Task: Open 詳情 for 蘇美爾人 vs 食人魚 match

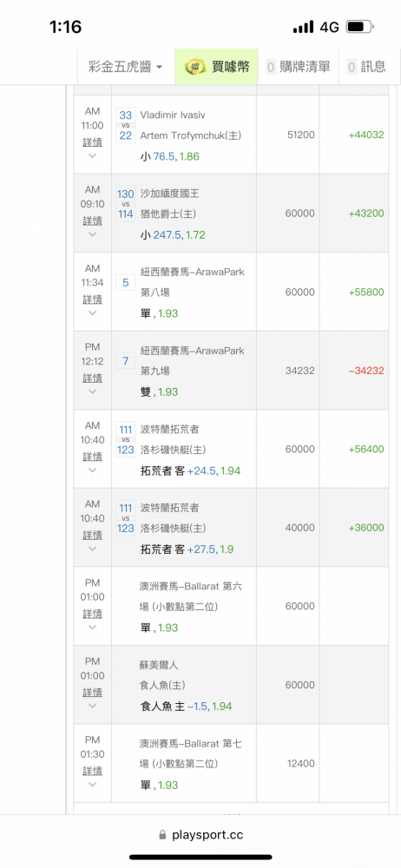Action: [x=93, y=692]
